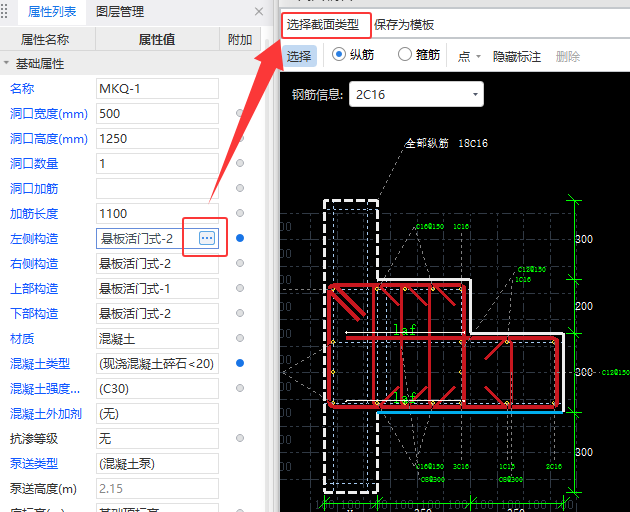Screen dimensions: 630x512
Task: Click the 删除 button
Action: point(568,57)
